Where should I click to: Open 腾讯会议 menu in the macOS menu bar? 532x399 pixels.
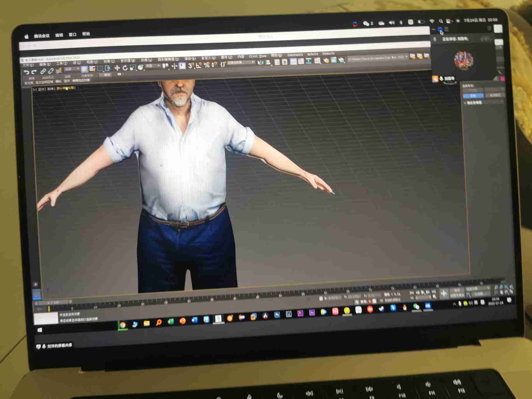pos(42,36)
